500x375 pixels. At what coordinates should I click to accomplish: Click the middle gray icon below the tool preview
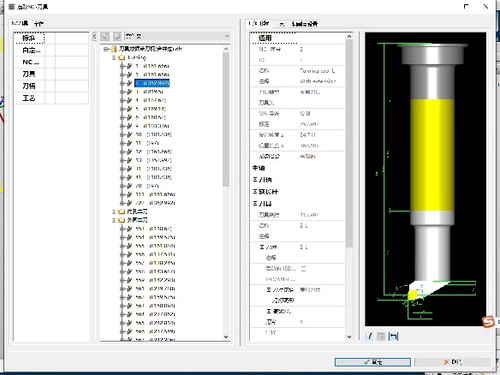pyautogui.click(x=381, y=336)
